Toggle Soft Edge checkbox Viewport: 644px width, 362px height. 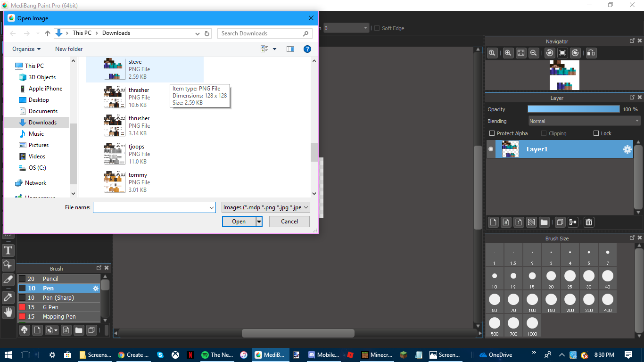(377, 28)
